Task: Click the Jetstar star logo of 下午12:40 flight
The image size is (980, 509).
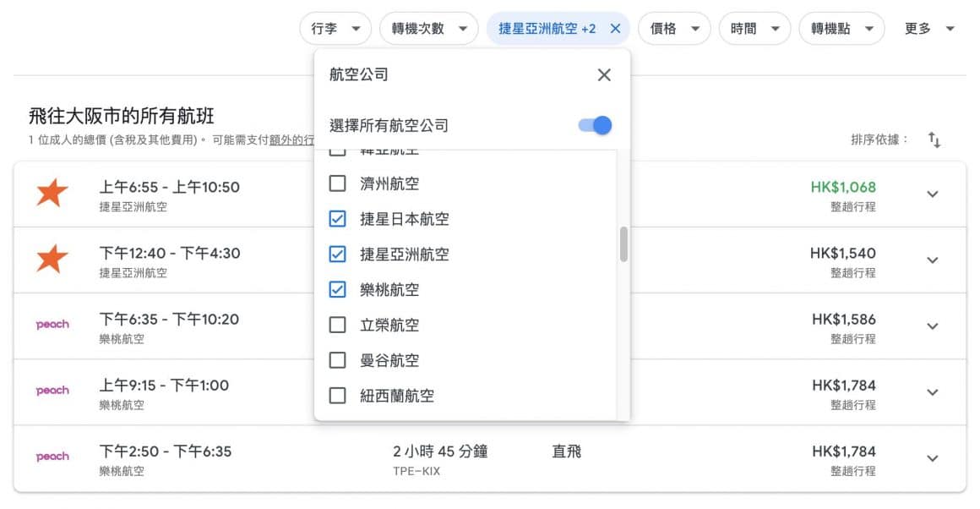Action: (52, 258)
